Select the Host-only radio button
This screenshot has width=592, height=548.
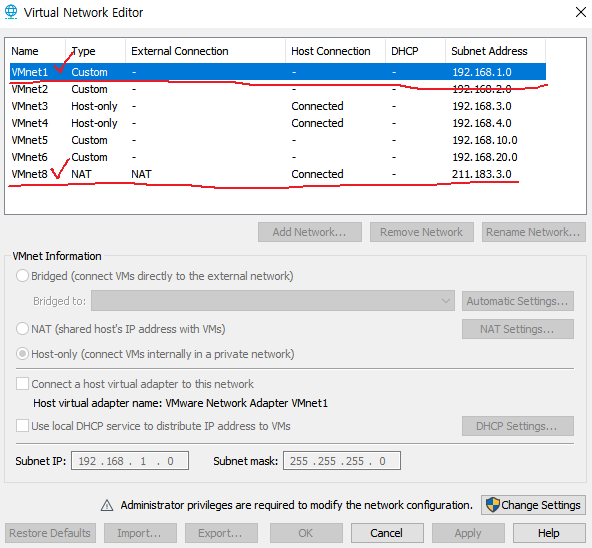pos(22,354)
